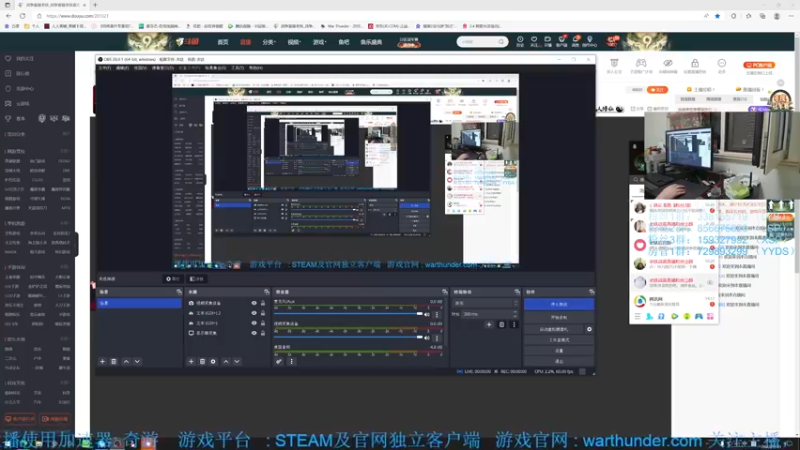
Task: Open virtual camera settings gear icon
Action: 589,329
